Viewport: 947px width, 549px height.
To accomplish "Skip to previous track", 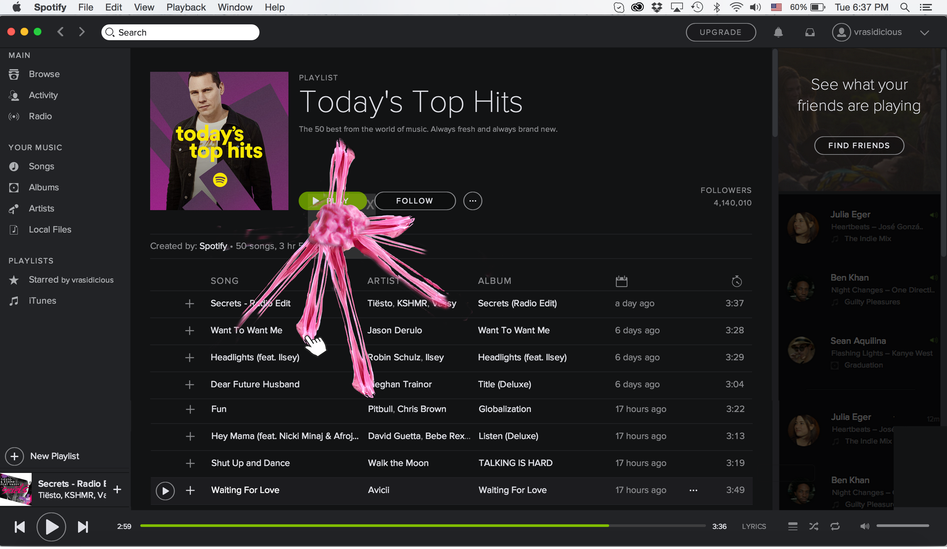I will tap(20, 527).
